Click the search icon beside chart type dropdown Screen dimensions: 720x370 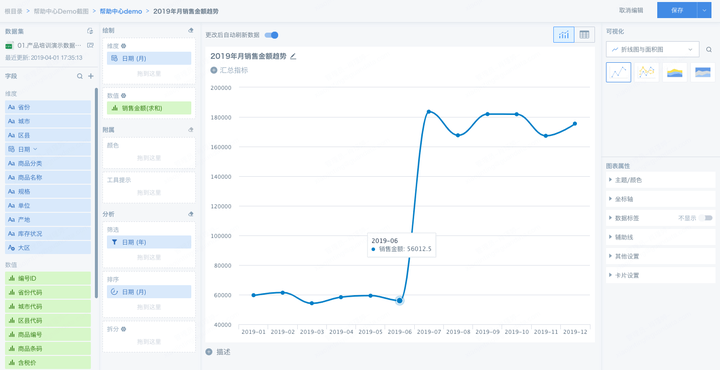709,49
